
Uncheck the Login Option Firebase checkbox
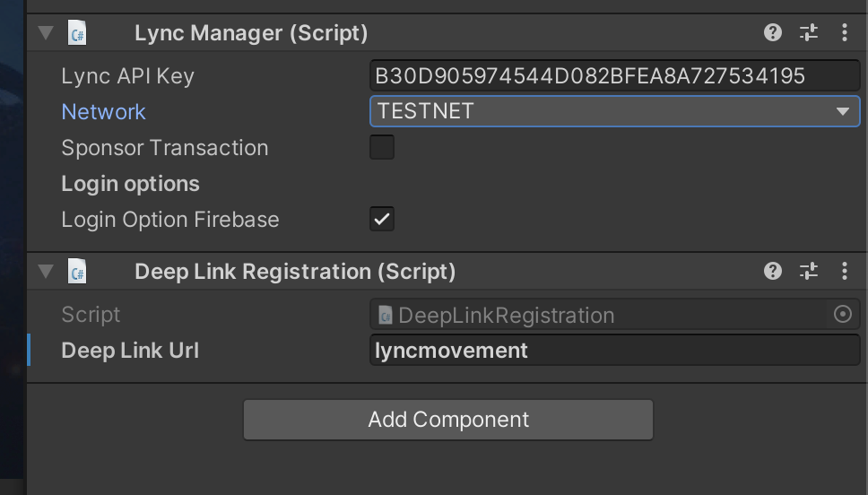tap(382, 220)
